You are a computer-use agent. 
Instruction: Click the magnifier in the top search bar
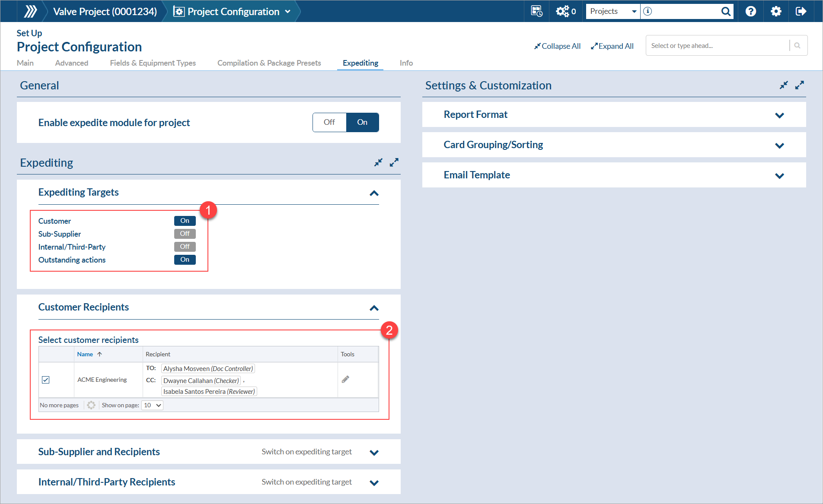pos(726,11)
